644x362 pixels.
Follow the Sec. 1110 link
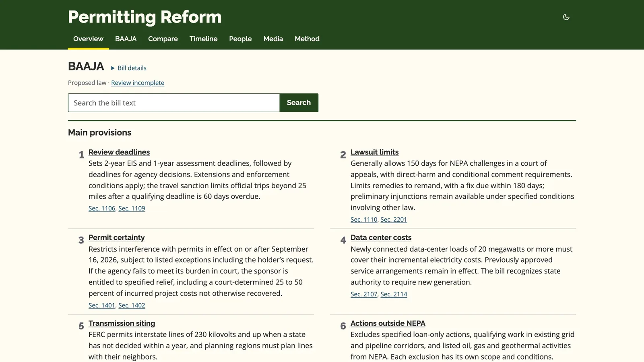tap(364, 220)
